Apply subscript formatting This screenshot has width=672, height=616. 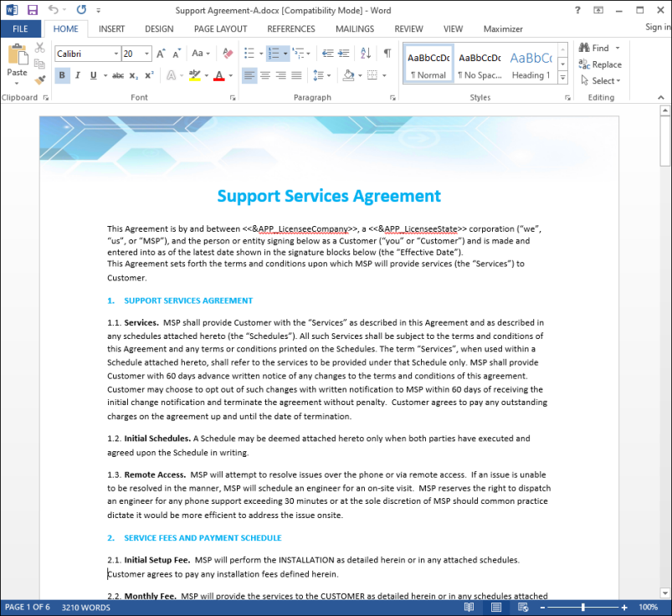tap(134, 75)
